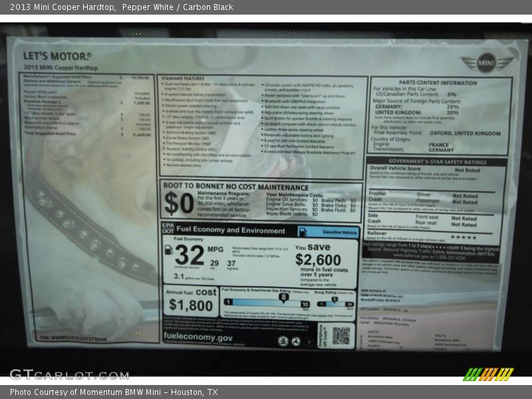
Task: Click the page title "2013 Mini Cooper Hardtop, Pepper White"
Action: 92,7
